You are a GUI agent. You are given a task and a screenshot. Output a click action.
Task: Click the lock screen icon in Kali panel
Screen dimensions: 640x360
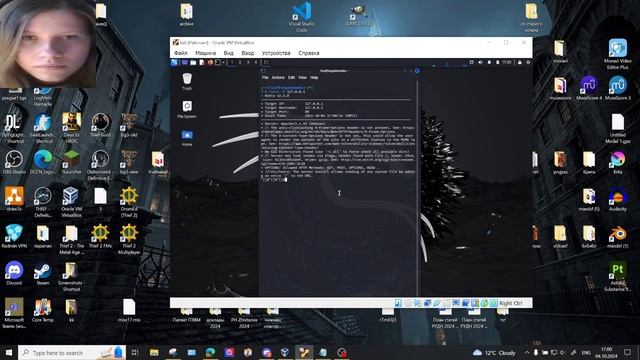pyautogui.click(x=520, y=62)
